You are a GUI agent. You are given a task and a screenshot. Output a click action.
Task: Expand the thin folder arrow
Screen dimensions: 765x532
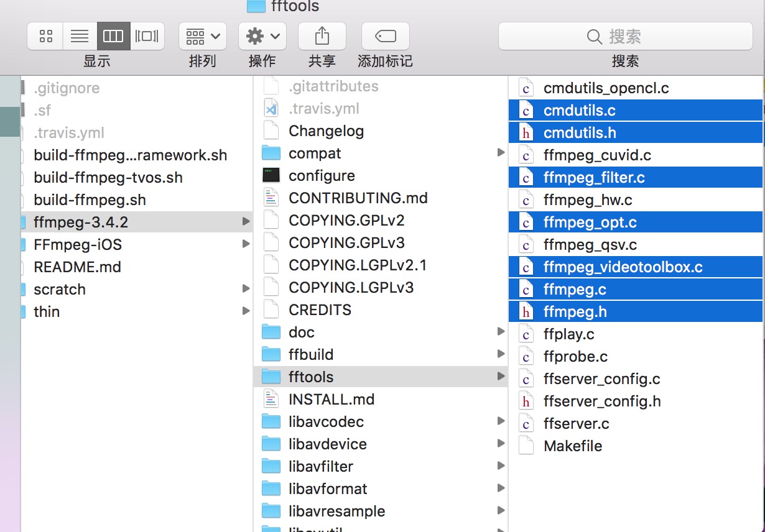(246, 311)
